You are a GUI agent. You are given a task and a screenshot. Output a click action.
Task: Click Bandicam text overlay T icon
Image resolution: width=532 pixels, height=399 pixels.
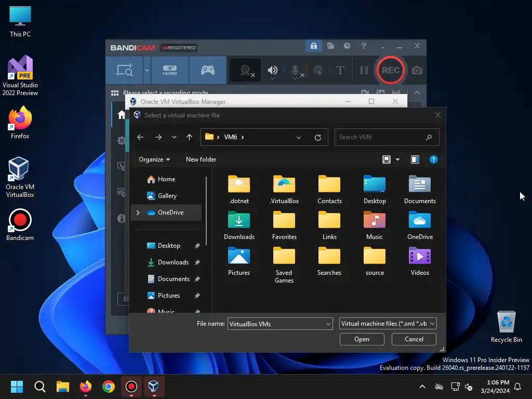click(340, 70)
